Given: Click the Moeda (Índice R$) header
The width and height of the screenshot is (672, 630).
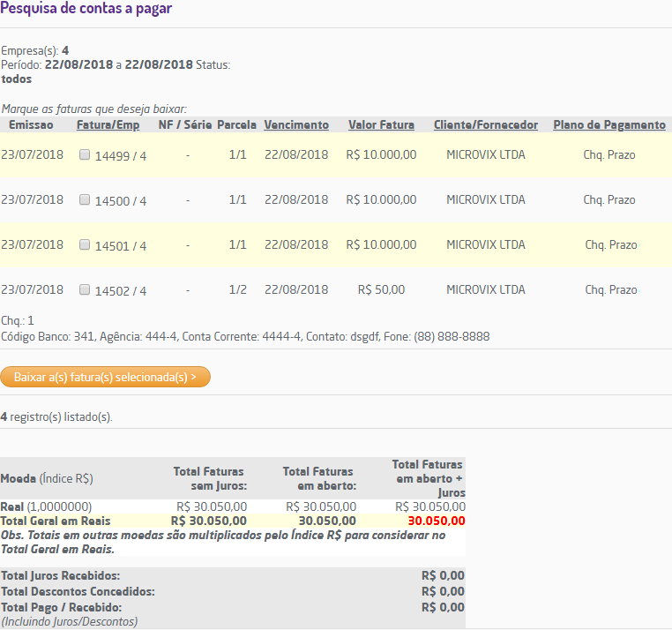Looking at the screenshot, I should (x=47, y=478).
